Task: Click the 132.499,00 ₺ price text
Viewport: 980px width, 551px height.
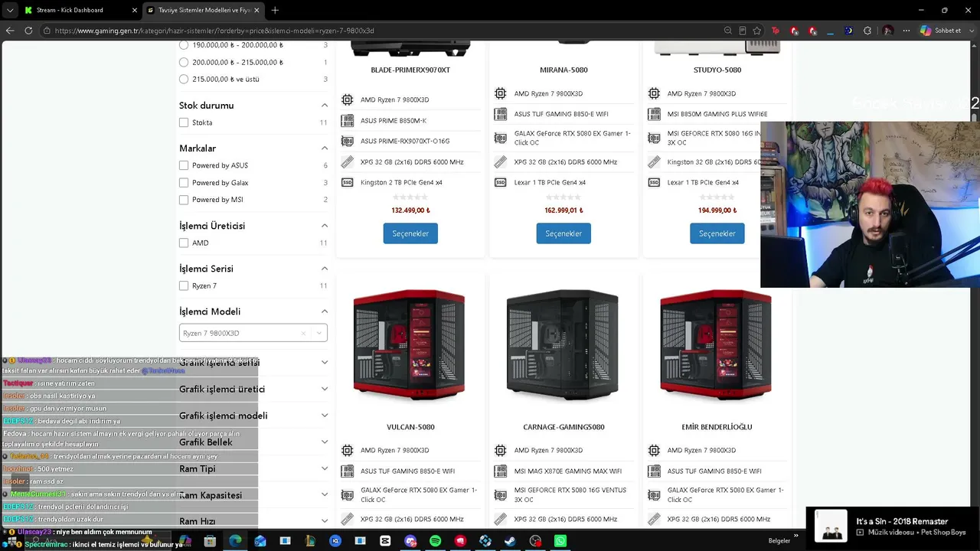Action: click(x=410, y=210)
